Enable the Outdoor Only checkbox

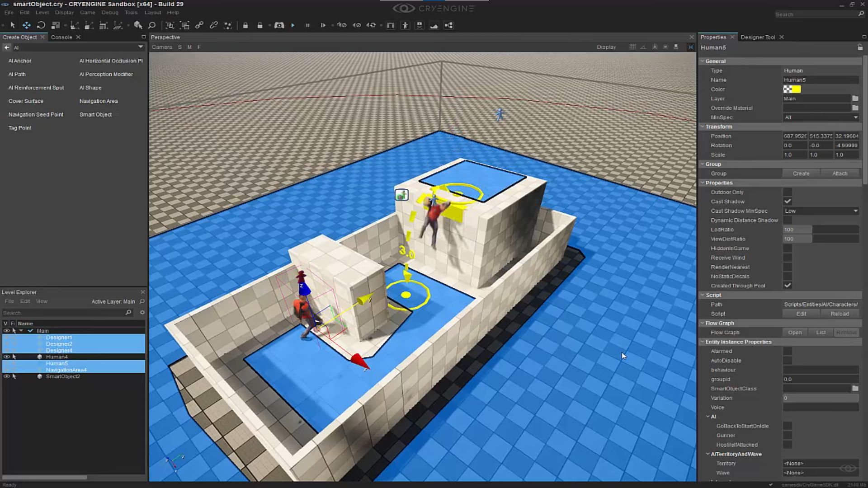click(788, 192)
